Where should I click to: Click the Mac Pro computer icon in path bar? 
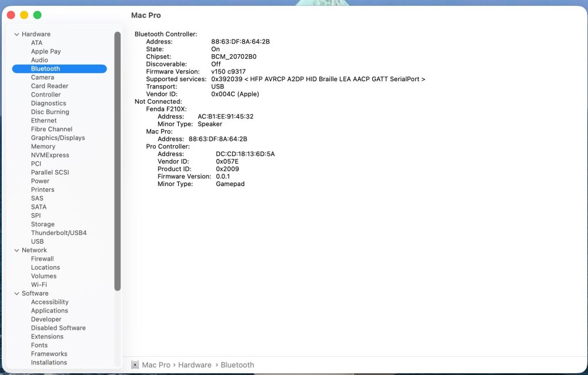(135, 365)
